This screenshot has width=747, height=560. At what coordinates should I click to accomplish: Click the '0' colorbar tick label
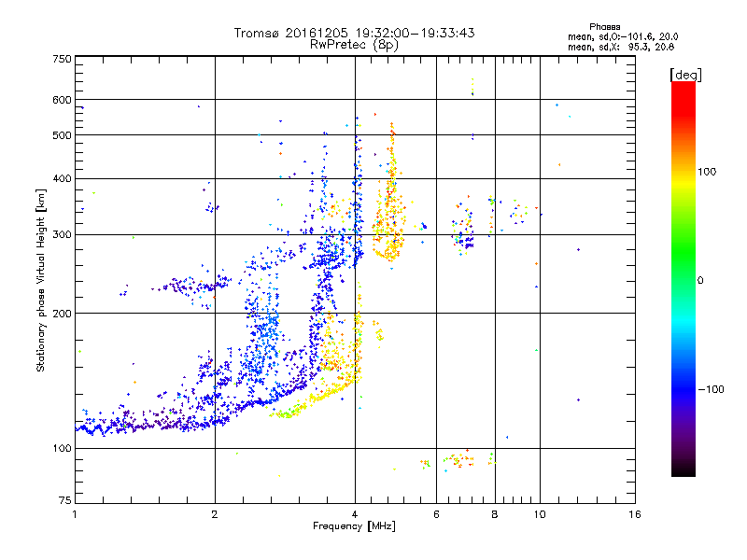coord(700,281)
